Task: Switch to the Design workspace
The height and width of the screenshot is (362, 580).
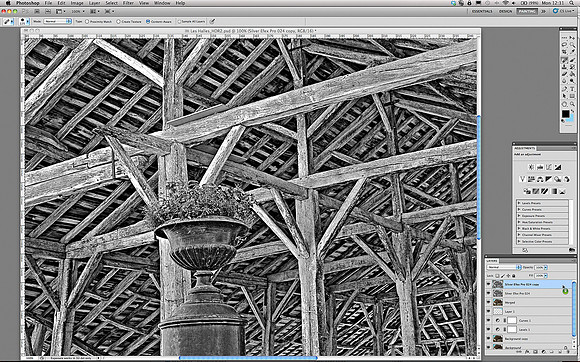Action: pos(505,11)
